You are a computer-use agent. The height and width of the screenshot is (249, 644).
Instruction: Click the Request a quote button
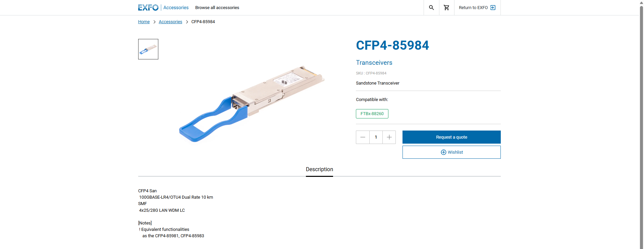tap(451, 137)
